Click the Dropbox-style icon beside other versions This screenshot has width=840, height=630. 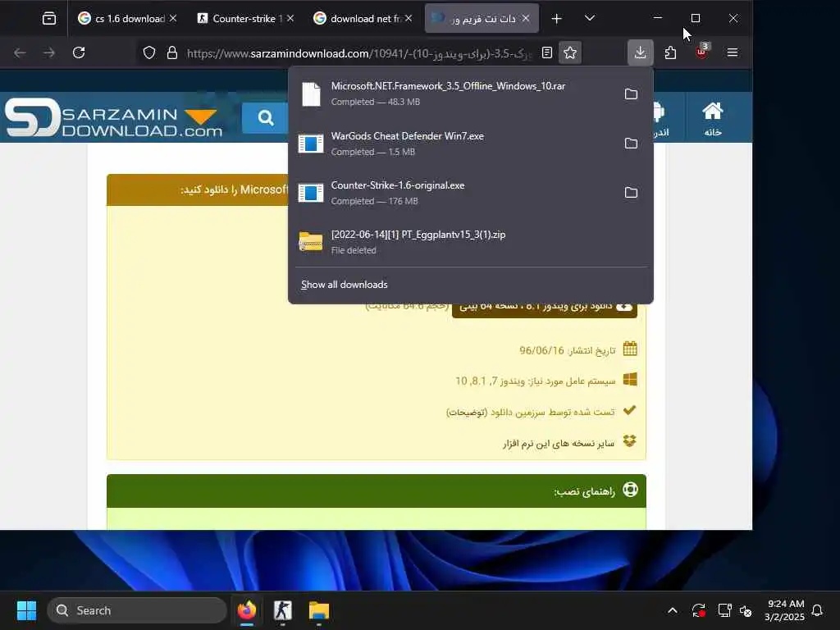(630, 441)
